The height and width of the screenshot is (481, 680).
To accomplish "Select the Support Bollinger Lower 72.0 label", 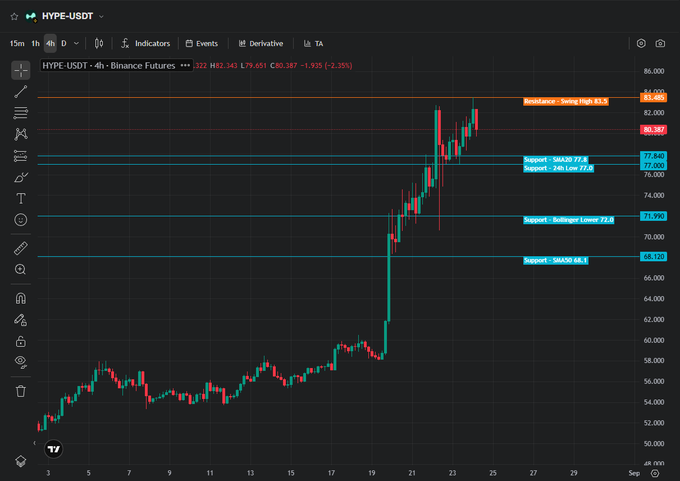I will point(569,220).
